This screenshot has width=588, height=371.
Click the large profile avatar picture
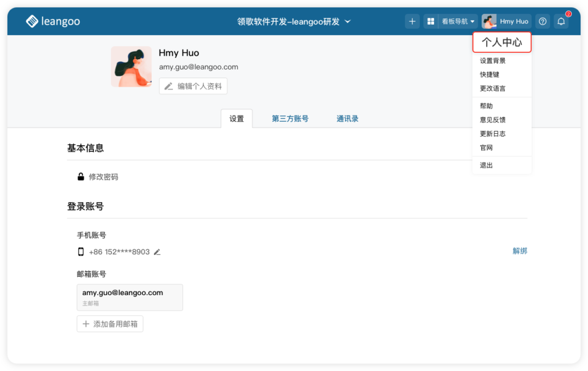pos(131,66)
